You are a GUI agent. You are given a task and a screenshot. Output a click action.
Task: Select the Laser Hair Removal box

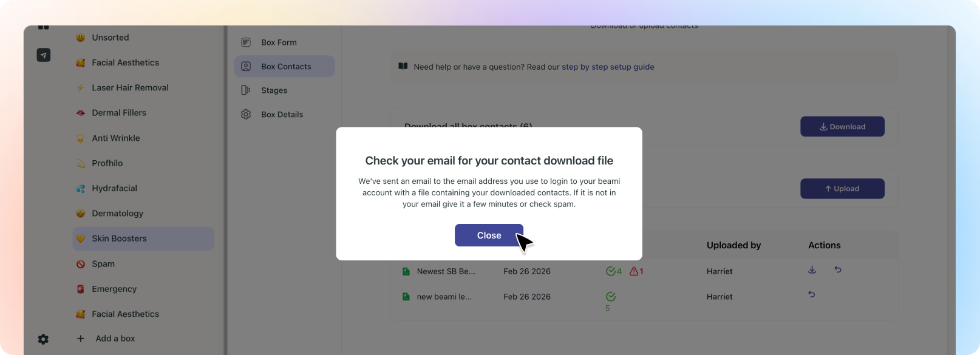pyautogui.click(x=130, y=87)
